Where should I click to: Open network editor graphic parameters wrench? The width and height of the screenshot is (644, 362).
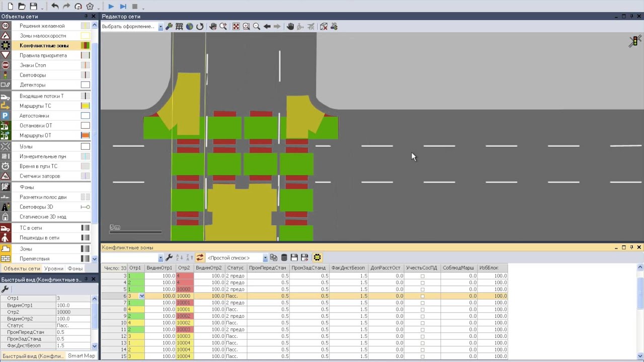pos(169,27)
